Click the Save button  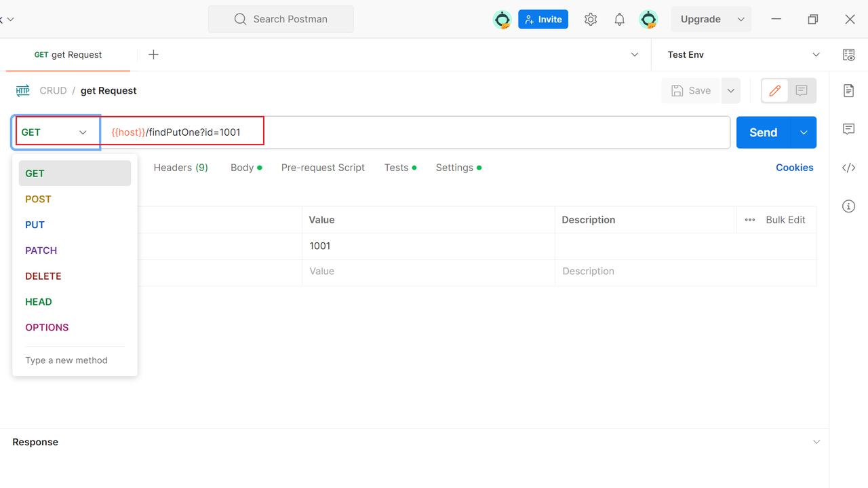(691, 90)
